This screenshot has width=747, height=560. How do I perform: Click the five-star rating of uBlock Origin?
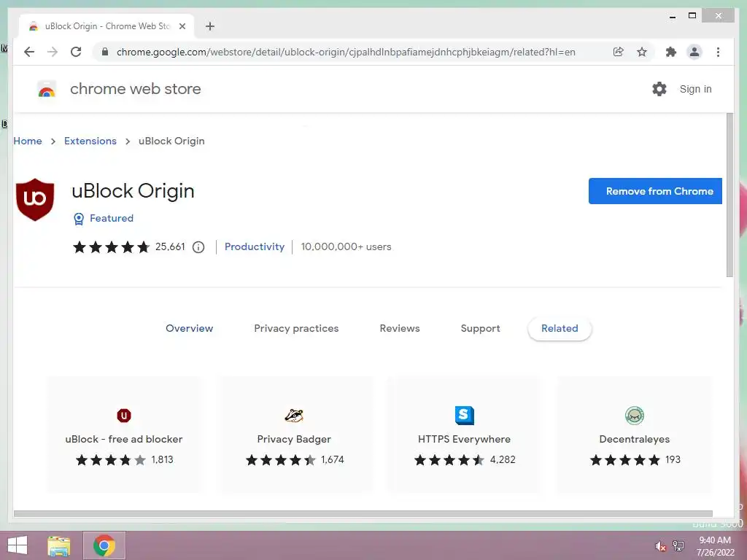tap(112, 247)
